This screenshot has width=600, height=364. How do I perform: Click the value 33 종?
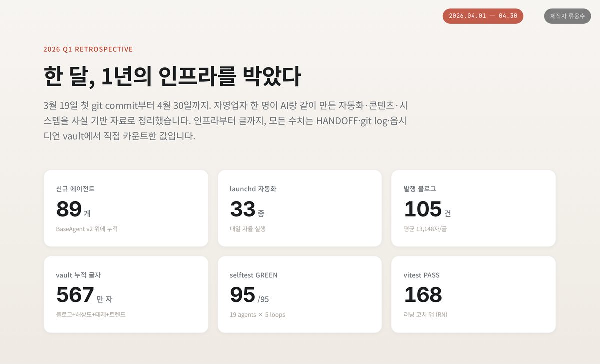[x=247, y=209]
